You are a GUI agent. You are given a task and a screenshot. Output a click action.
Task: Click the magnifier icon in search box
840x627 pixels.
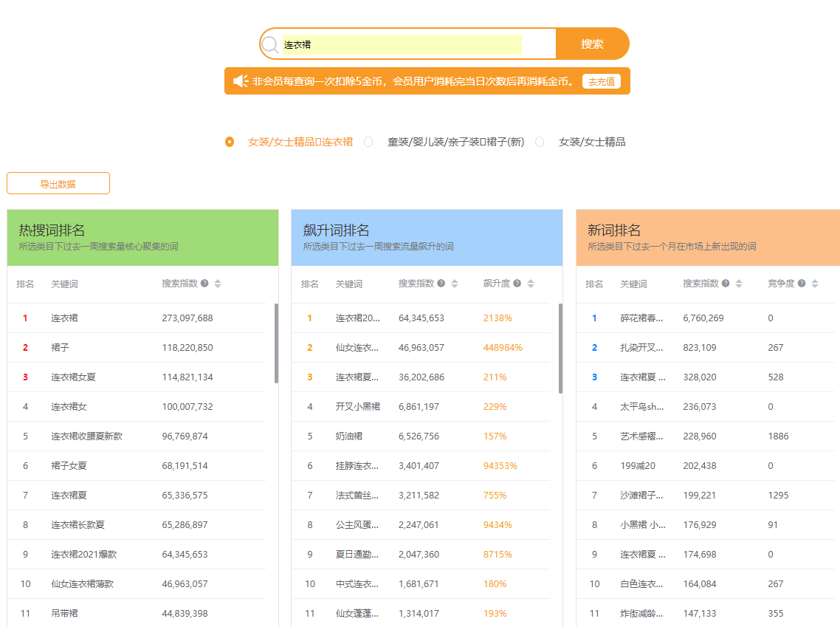270,44
